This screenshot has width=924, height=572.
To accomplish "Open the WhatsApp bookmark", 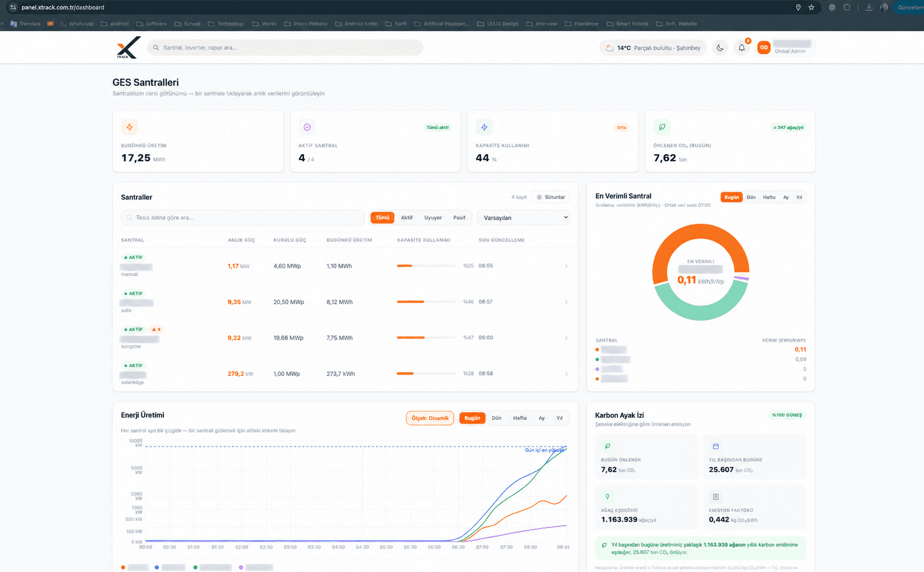I will click(77, 24).
